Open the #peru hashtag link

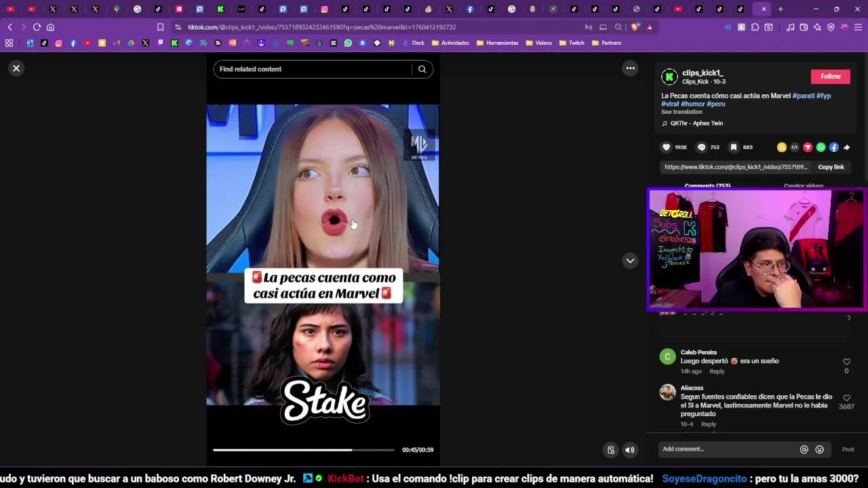point(716,104)
